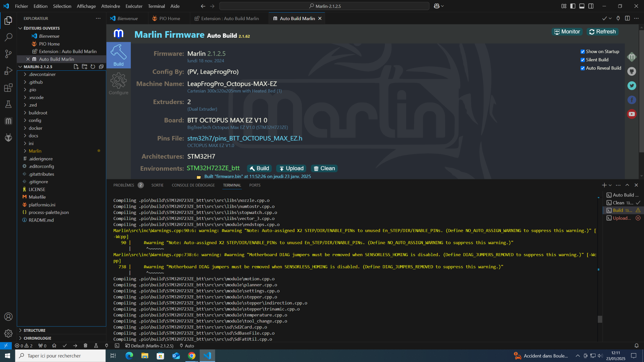Open the Source Control view
The height and width of the screenshot is (362, 644).
8,54
